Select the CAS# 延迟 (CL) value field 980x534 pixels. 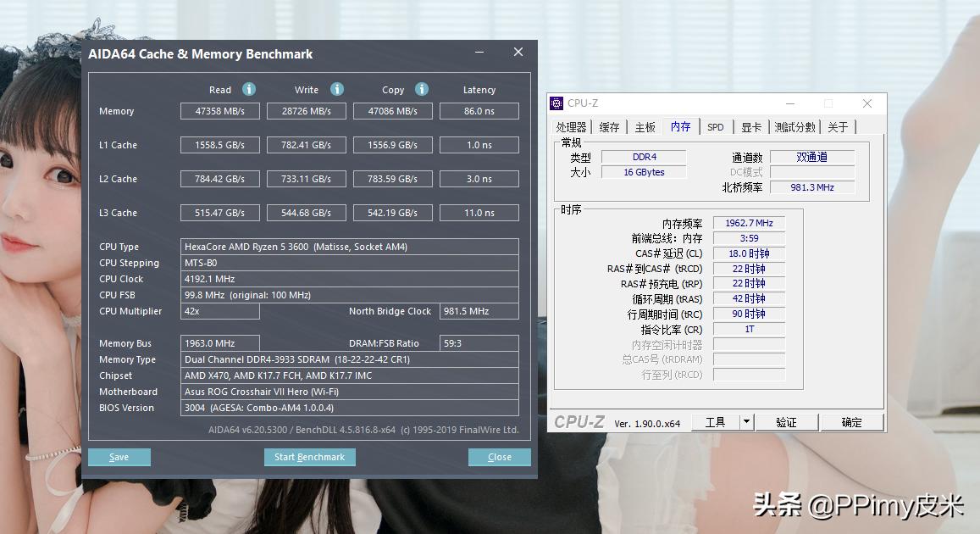click(749, 253)
